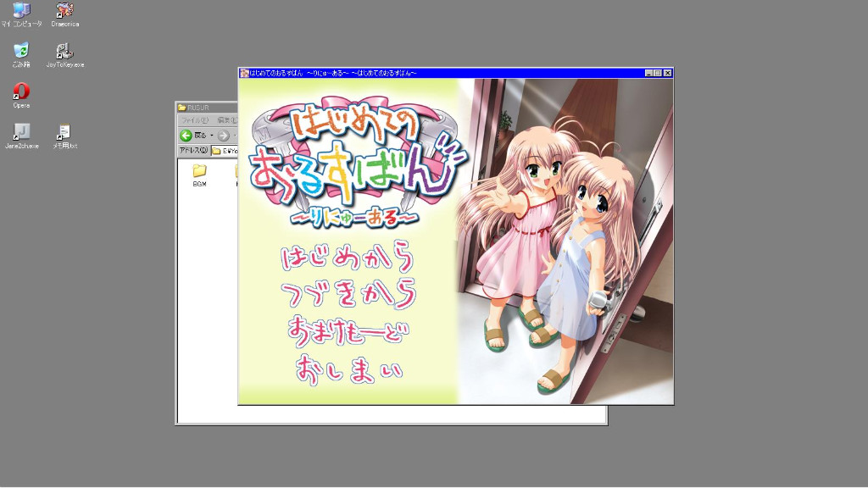
Task: Open the back history dropdown in RUSUR window
Action: tap(211, 136)
